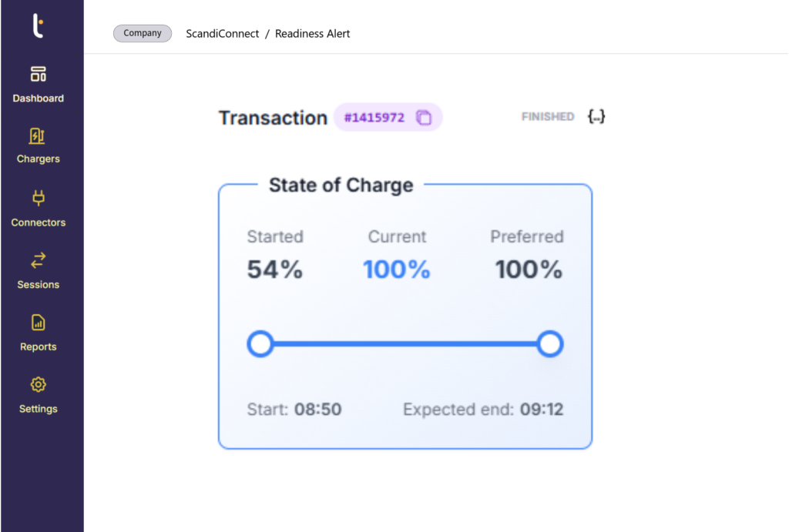
Task: Select the Readiness Alert breadcrumb item
Action: coord(313,34)
